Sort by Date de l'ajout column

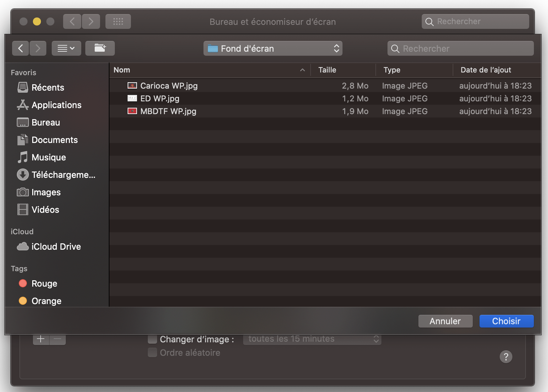pos(497,70)
